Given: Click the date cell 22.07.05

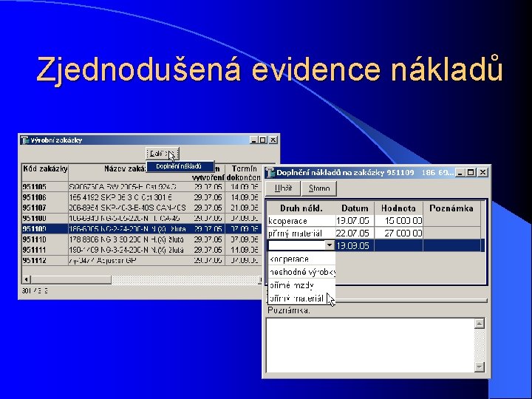Looking at the screenshot, I should tap(355, 233).
